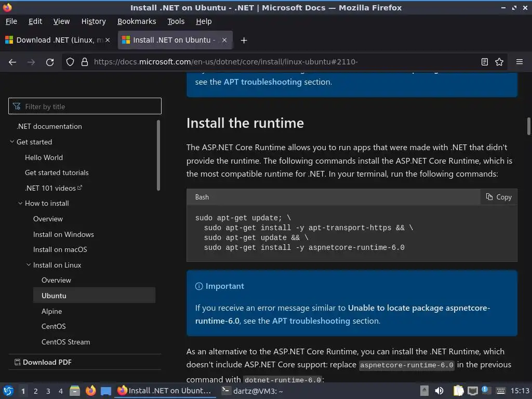Switch to the Download .NET tab
532x399 pixels.
coord(58,40)
